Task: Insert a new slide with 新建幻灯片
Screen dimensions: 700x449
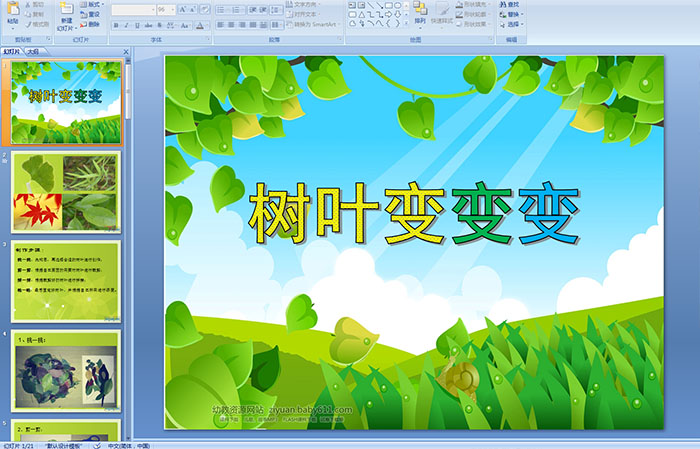Action: pyautogui.click(x=66, y=16)
